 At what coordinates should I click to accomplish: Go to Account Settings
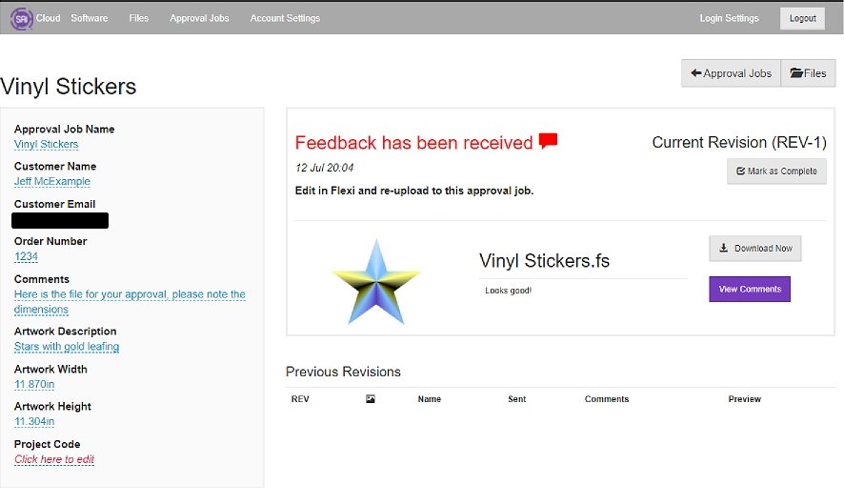(x=285, y=18)
